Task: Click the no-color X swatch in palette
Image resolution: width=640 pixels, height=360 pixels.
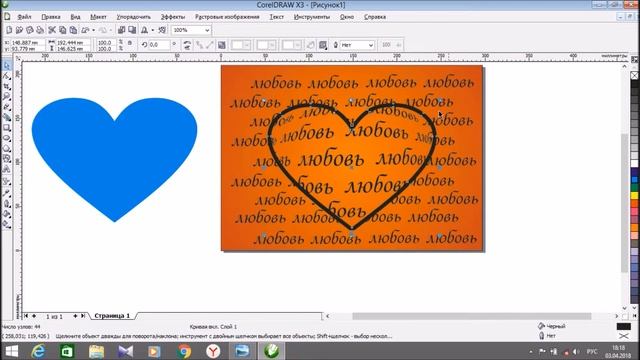Action: coord(635,76)
